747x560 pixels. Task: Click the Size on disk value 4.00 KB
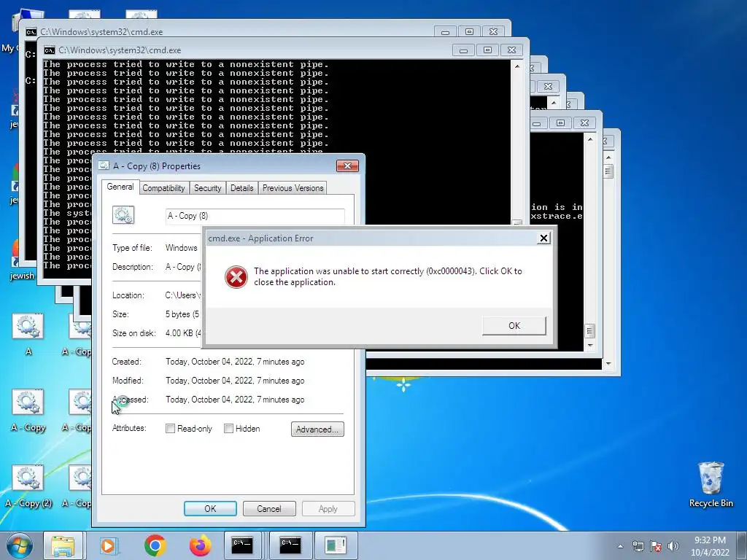pyautogui.click(x=183, y=333)
